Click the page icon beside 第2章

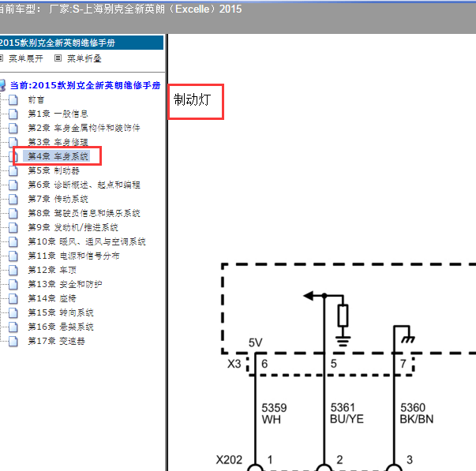pyautogui.click(x=13, y=128)
